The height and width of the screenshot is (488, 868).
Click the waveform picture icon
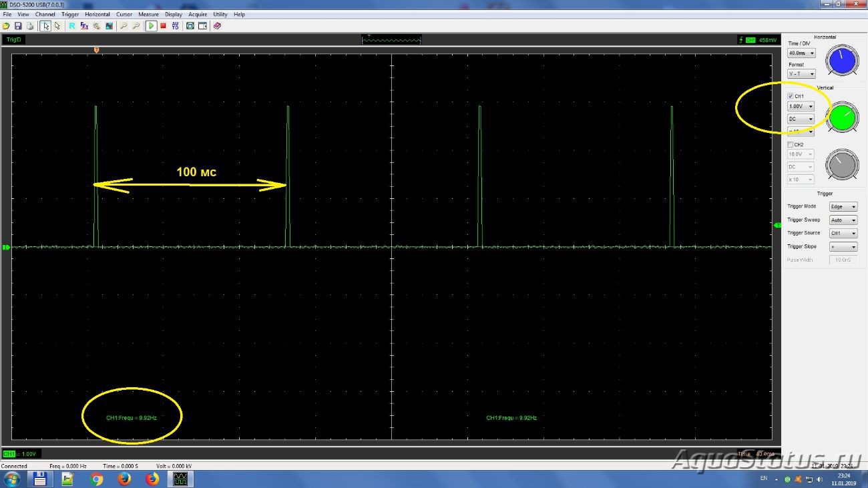point(109,26)
